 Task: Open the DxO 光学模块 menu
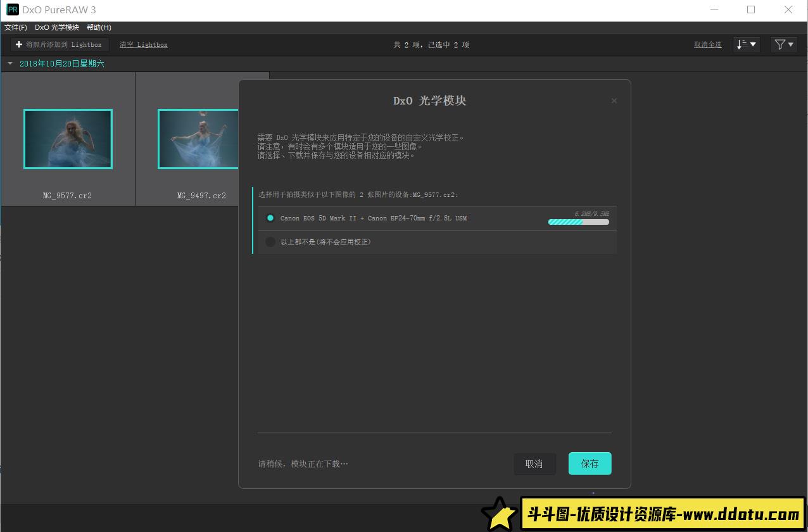(56, 27)
